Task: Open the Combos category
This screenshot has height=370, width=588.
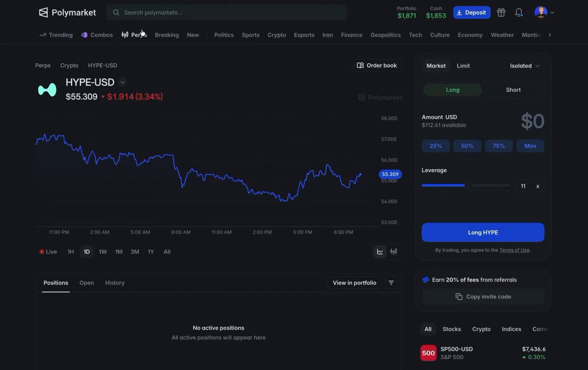Action: pos(97,35)
